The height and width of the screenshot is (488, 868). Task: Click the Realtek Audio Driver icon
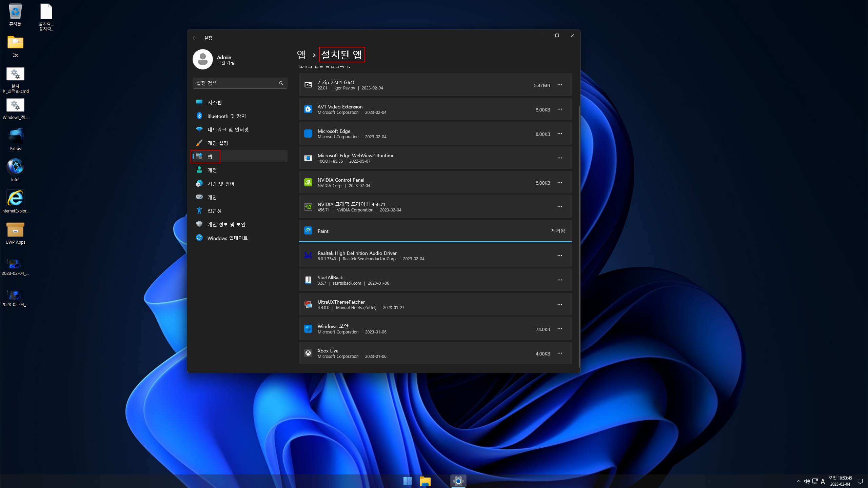click(x=308, y=256)
